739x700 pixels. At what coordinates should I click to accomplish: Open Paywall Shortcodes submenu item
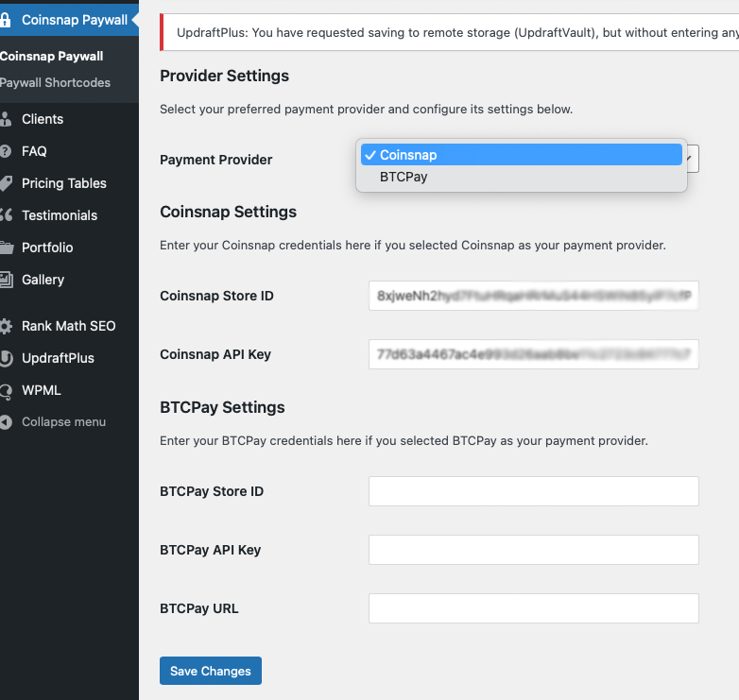click(55, 82)
